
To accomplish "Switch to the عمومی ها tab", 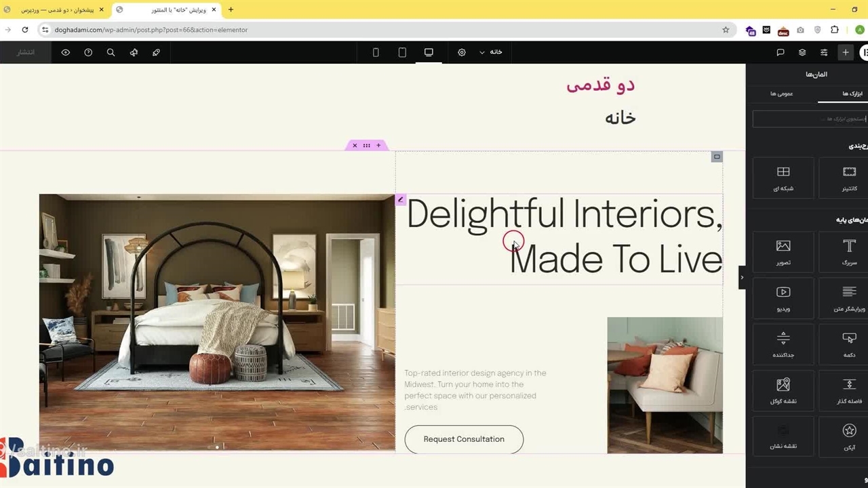I will pyautogui.click(x=781, y=94).
